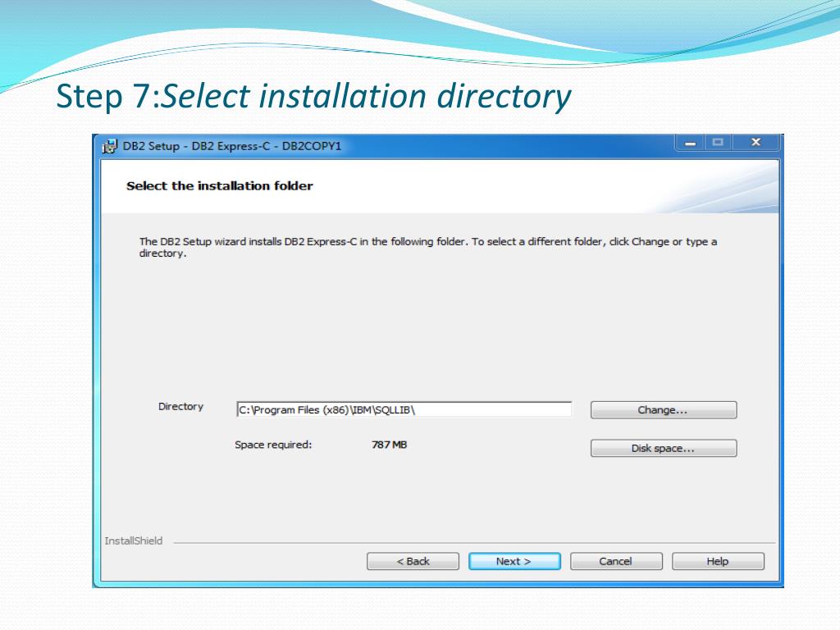The width and height of the screenshot is (840, 630).
Task: Click the Directory path input field
Action: click(404, 410)
